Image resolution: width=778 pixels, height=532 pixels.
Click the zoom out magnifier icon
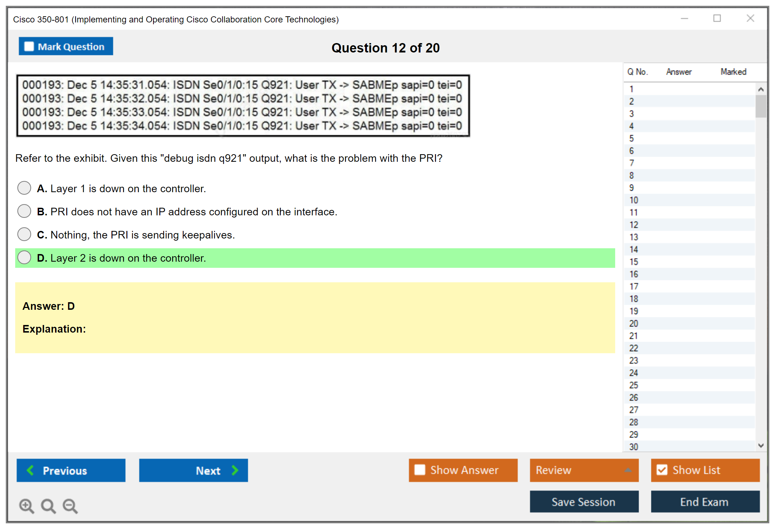click(x=70, y=506)
